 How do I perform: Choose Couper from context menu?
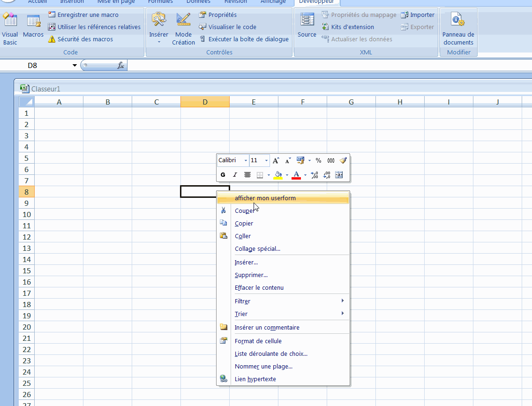(x=283, y=211)
